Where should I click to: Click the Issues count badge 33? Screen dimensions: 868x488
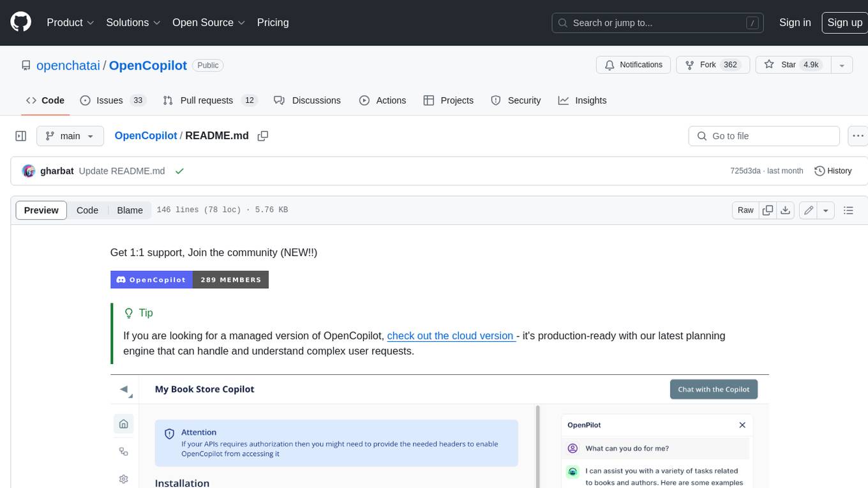point(138,100)
